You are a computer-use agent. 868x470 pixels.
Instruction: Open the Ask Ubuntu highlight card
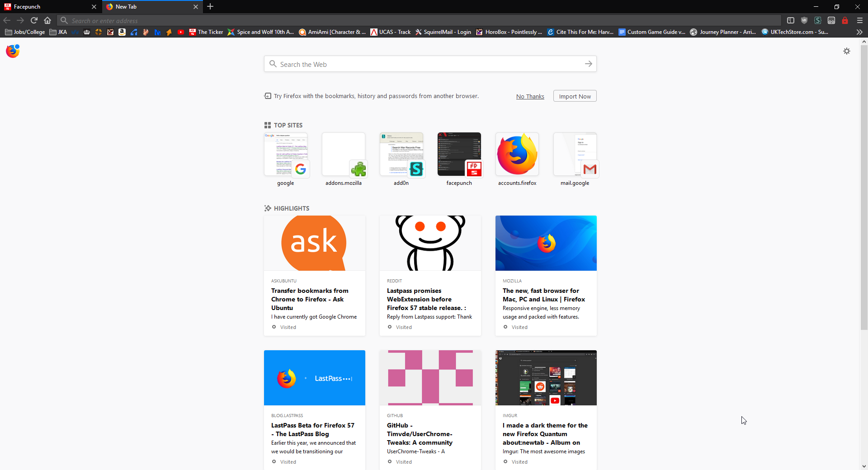[x=315, y=276]
